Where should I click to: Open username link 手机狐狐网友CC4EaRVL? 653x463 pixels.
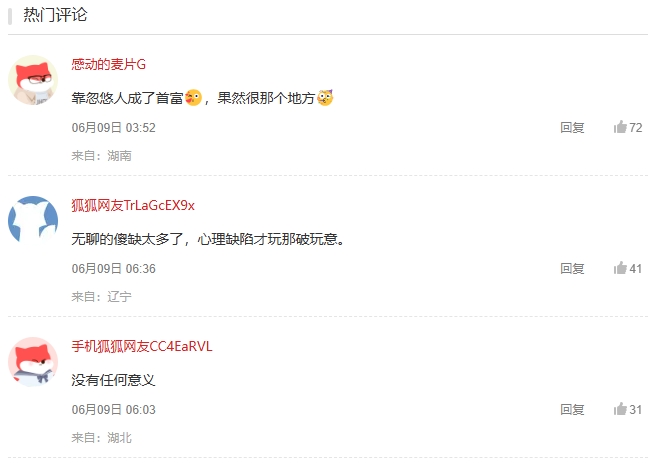142,346
